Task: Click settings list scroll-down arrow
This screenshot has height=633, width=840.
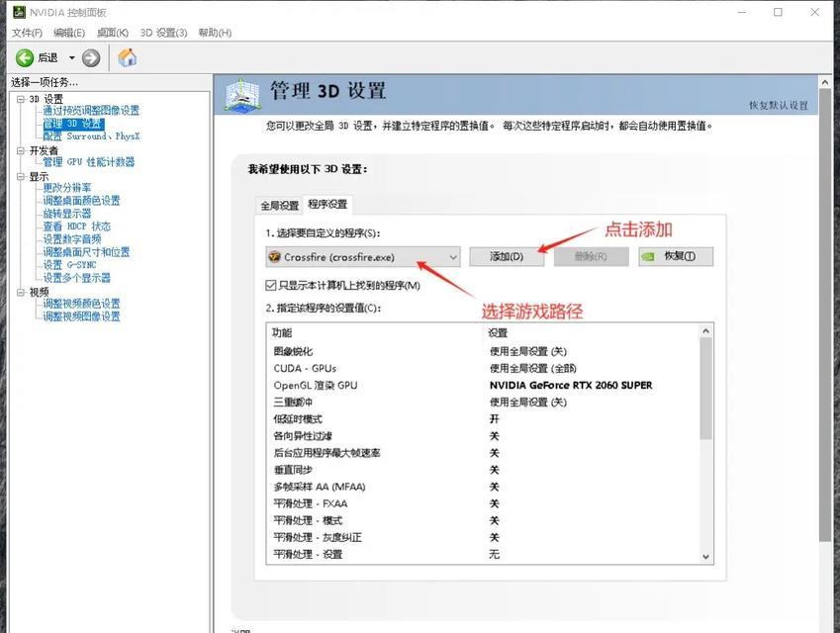Action: point(706,557)
